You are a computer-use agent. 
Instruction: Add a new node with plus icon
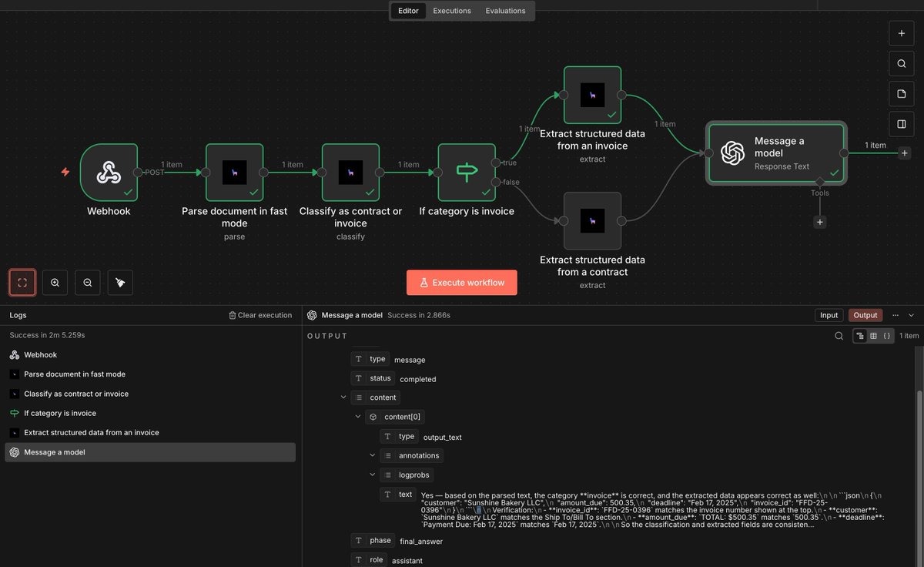click(x=901, y=34)
